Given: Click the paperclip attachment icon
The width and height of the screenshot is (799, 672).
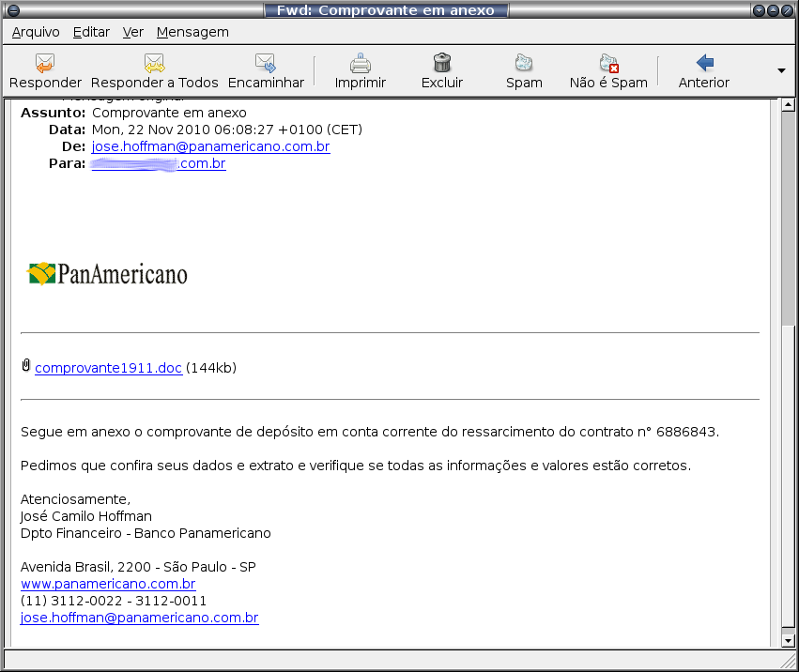Looking at the screenshot, I should 26,365.
